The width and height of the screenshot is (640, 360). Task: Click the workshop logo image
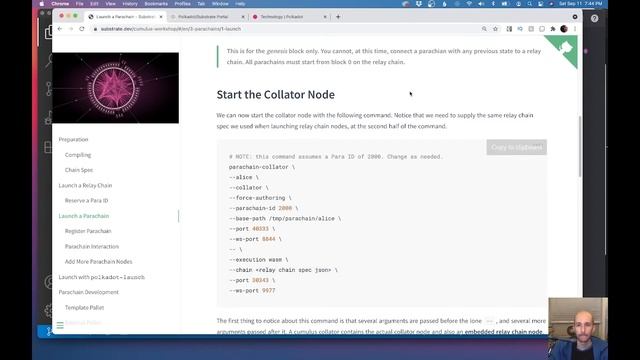pyautogui.click(x=116, y=88)
